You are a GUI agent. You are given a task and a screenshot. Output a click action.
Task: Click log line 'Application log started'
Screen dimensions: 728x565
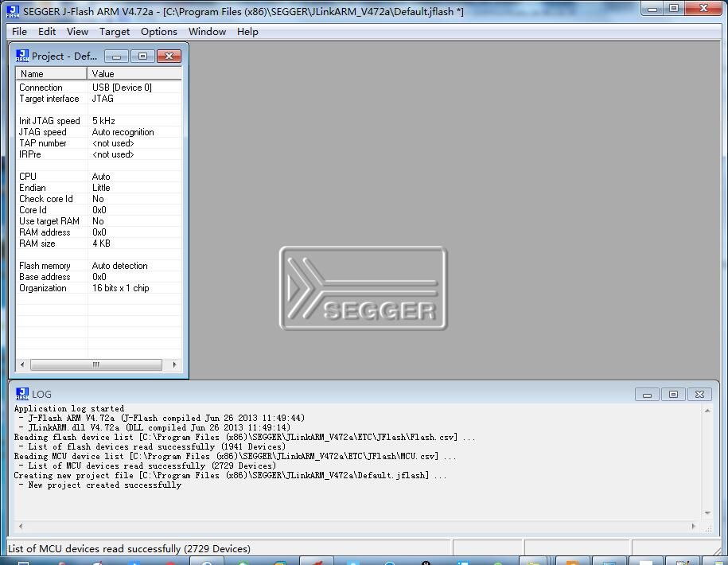pyautogui.click(x=69, y=408)
